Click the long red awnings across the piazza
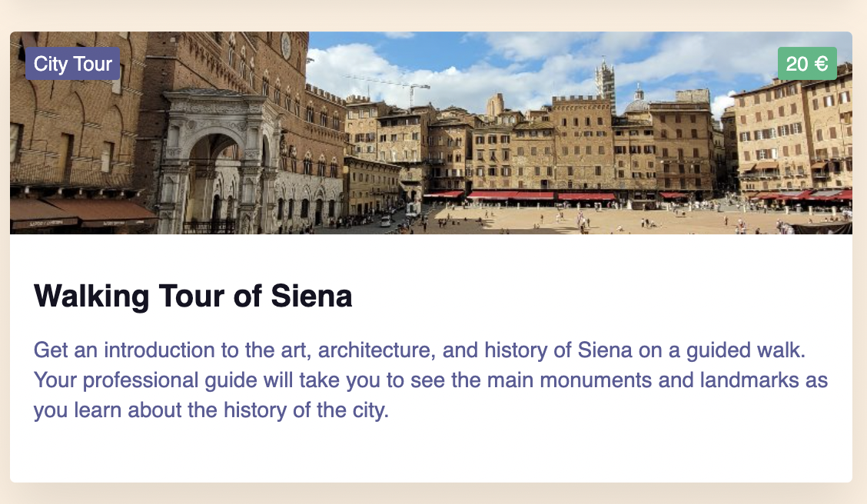This screenshot has width=867, height=504. pyautogui.click(x=541, y=196)
